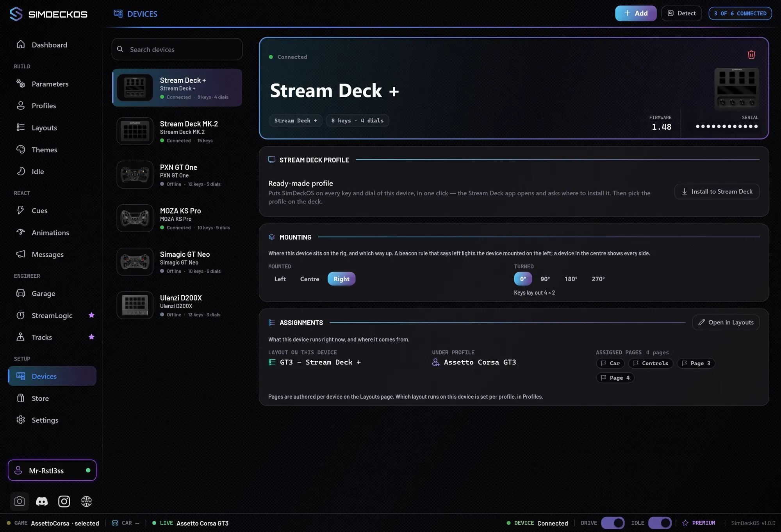Open the Instagram link icon

pos(64,501)
